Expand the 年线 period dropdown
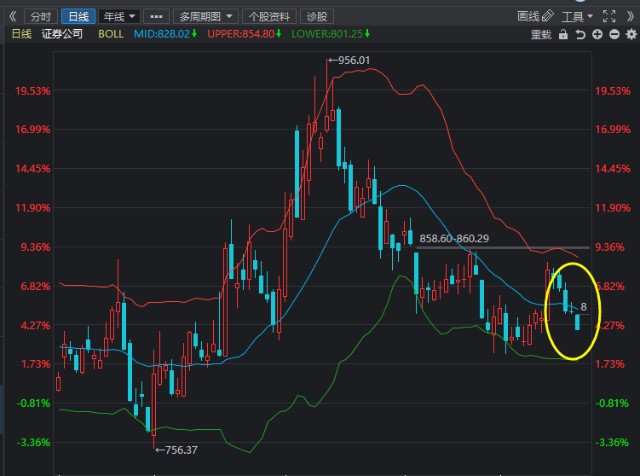This screenshot has height=476, width=640. tap(120, 16)
